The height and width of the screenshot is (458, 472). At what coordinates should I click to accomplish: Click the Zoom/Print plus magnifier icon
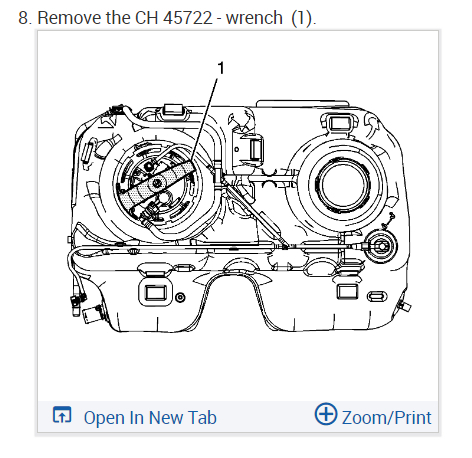[326, 414]
